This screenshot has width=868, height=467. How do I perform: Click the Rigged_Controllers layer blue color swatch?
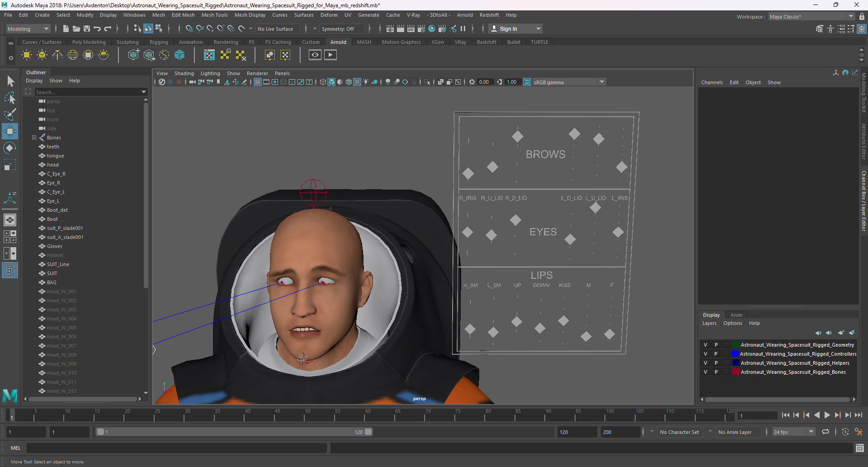pos(735,354)
